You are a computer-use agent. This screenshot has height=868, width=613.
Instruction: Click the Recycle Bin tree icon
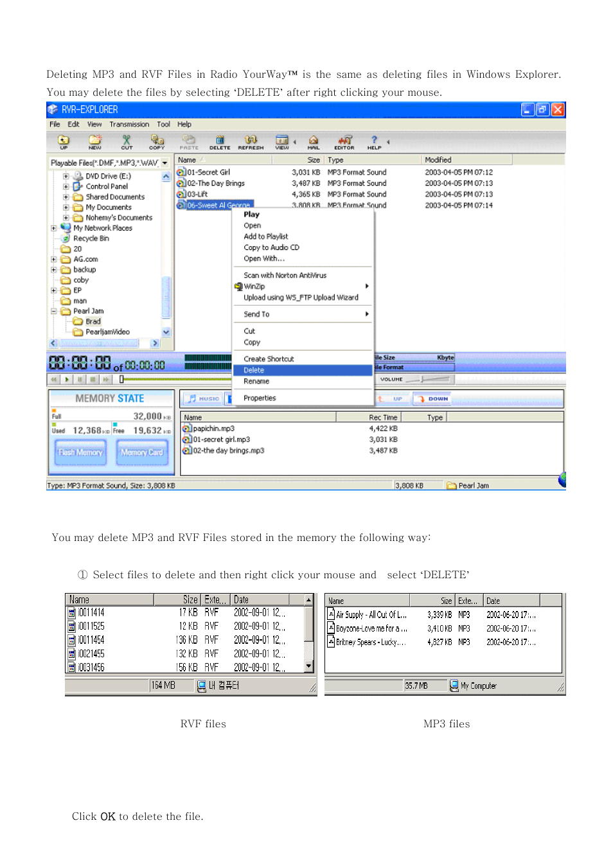(66, 238)
